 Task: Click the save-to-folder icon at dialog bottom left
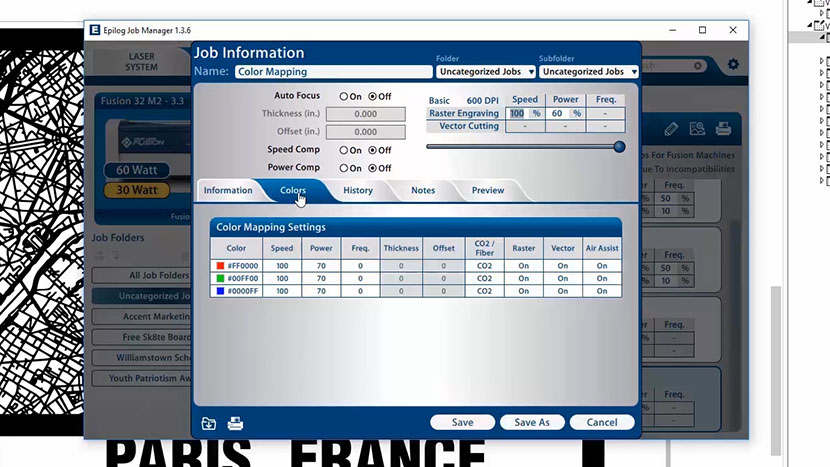click(x=208, y=423)
